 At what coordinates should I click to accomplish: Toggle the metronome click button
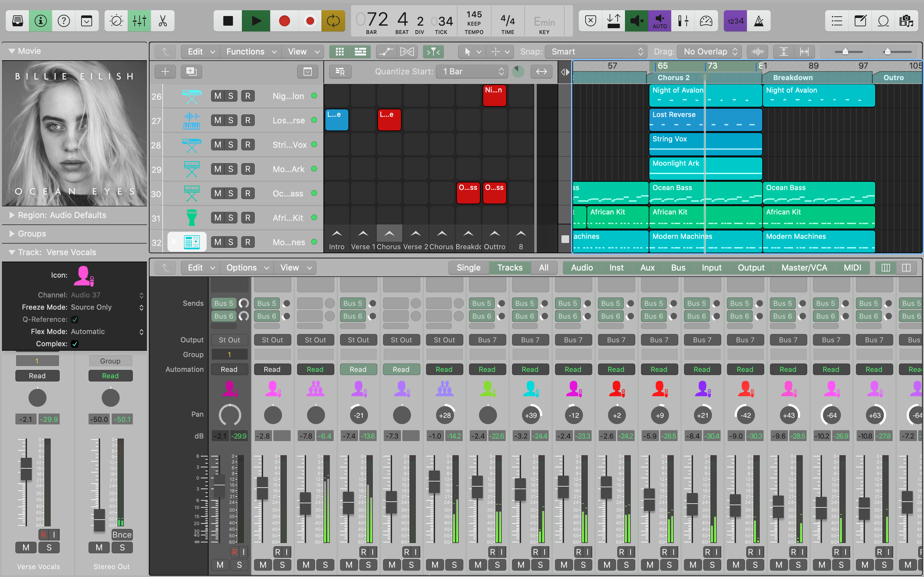[x=759, y=21]
